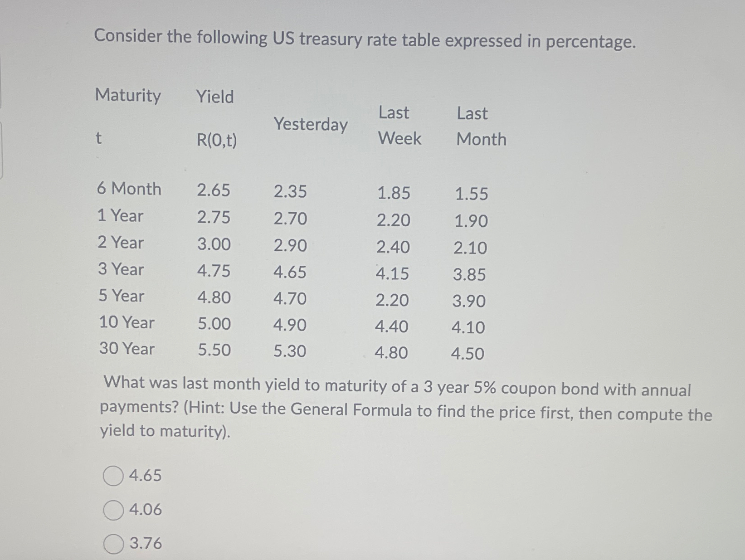
Task: Click the 4.65 answer option label
Action: pos(145,476)
